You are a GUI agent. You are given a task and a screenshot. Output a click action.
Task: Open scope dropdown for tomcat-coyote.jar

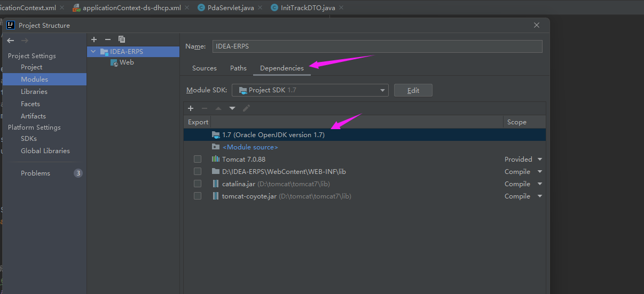click(x=540, y=196)
